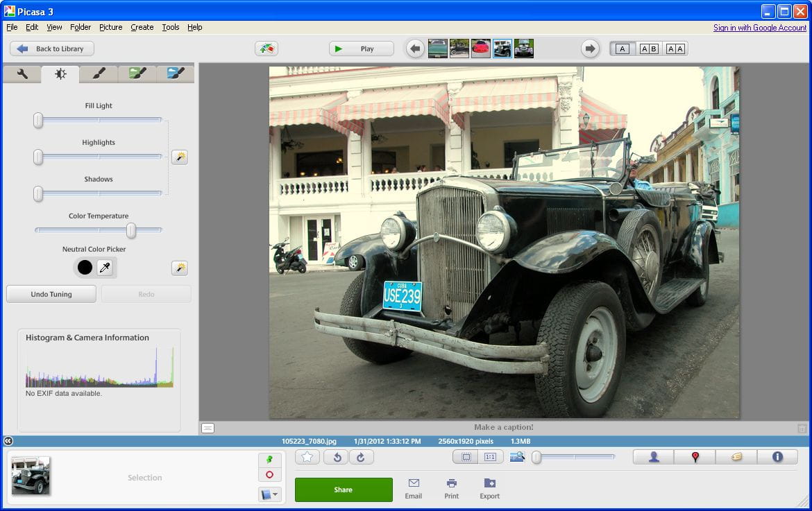Click Sign in with Google Account
Image resolution: width=812 pixels, height=511 pixels.
(x=760, y=28)
